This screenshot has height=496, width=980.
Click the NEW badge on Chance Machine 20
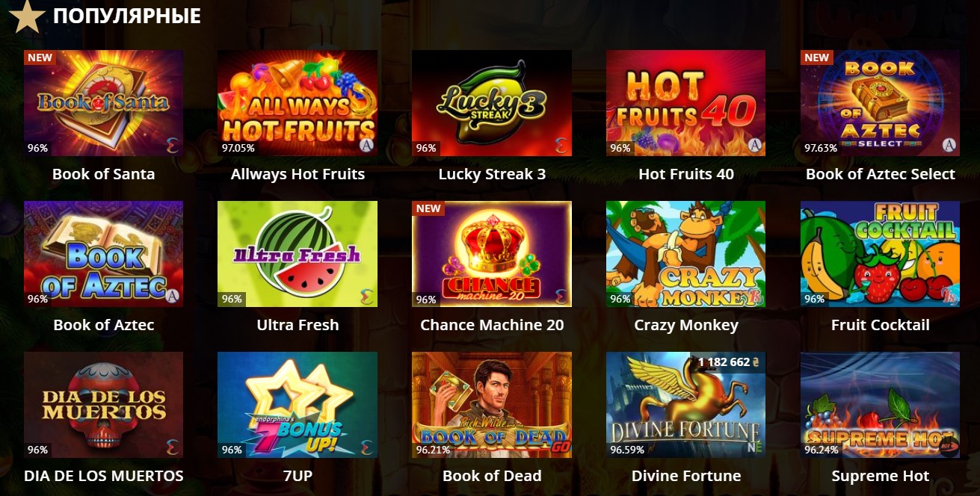click(428, 208)
